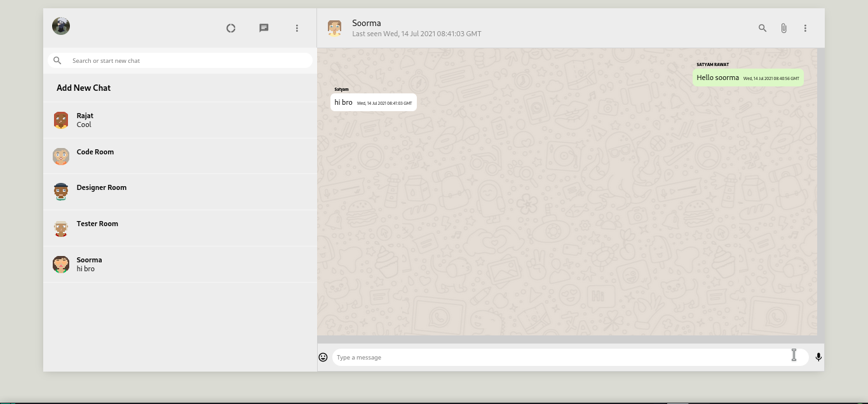This screenshot has width=868, height=404.
Task: Start a new chat using the chat bubble icon
Action: coord(264,28)
